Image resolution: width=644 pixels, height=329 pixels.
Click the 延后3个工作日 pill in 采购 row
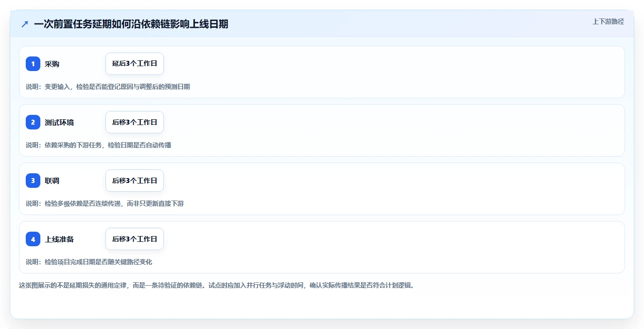(x=135, y=64)
